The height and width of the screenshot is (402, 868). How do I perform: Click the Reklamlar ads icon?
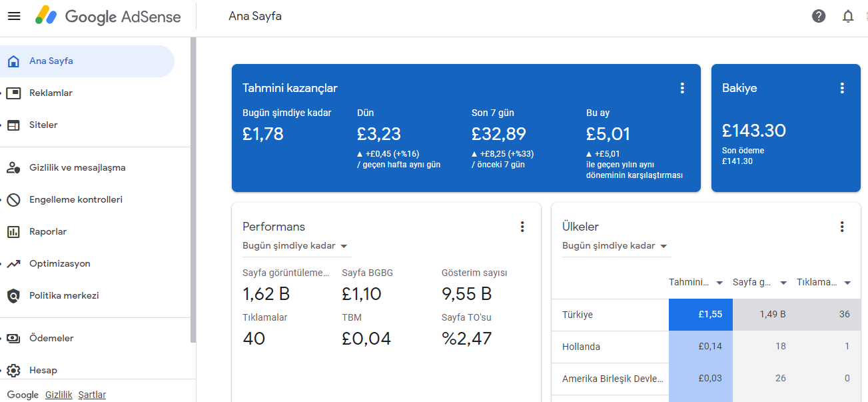(13, 93)
